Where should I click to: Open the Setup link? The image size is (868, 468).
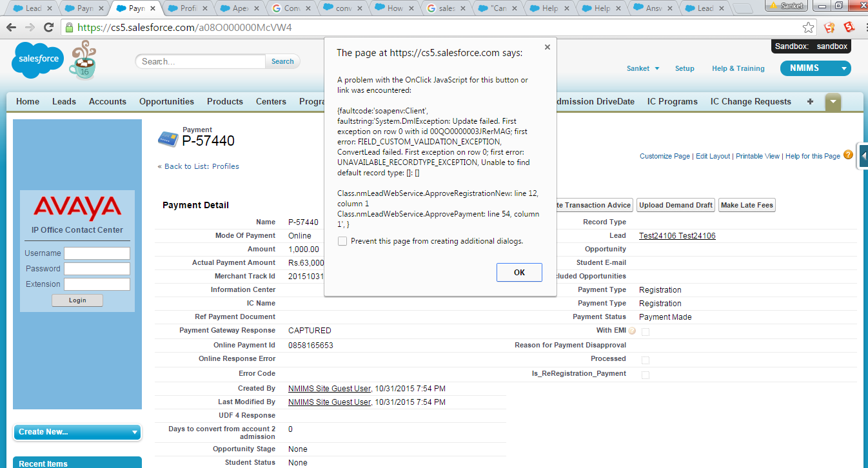pos(685,68)
